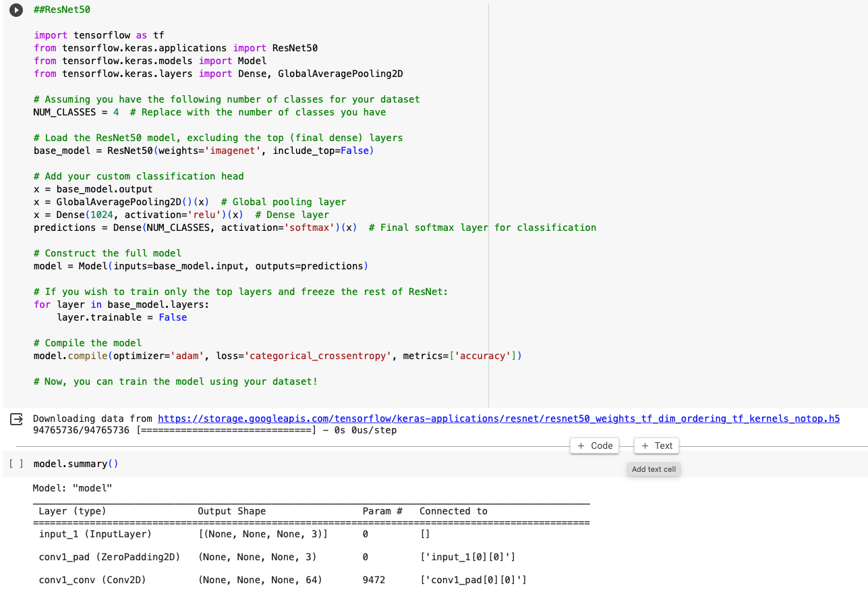The height and width of the screenshot is (594, 868).
Task: Click the "# Now, you can train" comment
Action: click(175, 381)
